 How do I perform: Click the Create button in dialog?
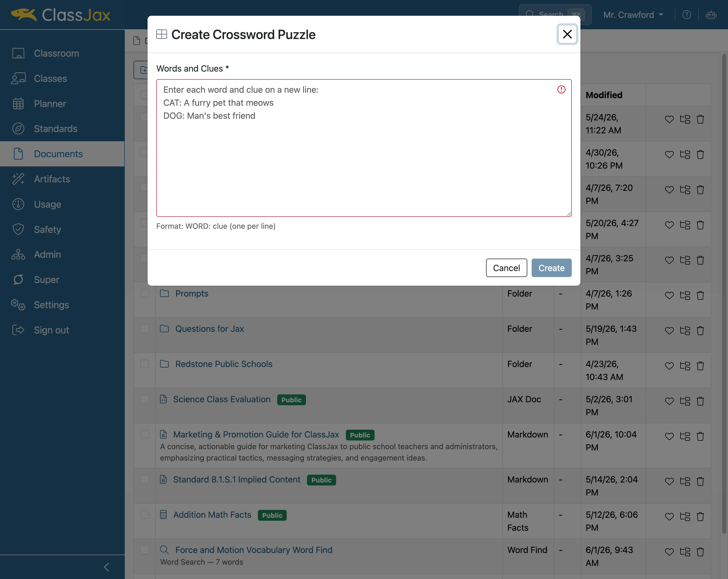[x=551, y=268]
